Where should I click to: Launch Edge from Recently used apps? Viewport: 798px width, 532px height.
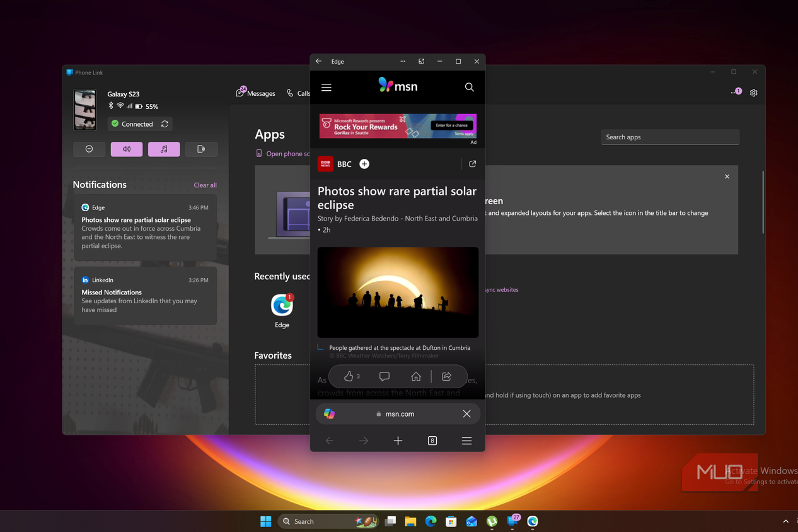[282, 310]
